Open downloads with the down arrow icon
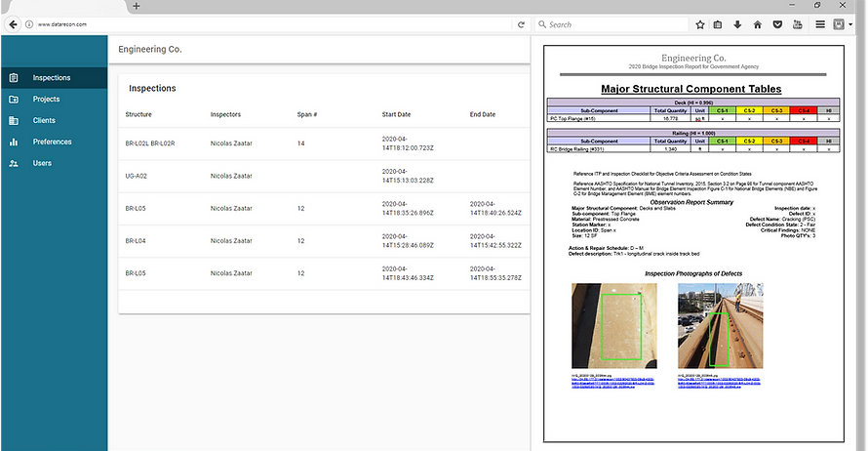868x451 pixels. tap(737, 24)
